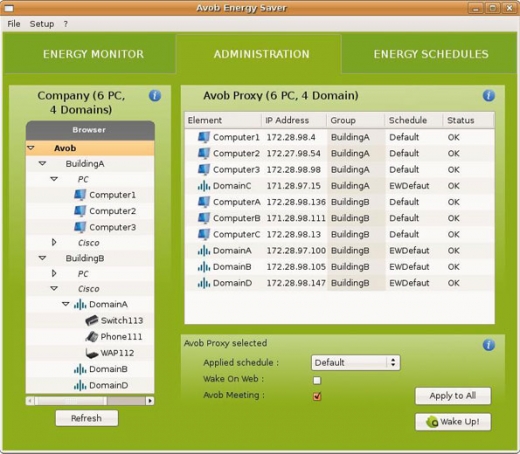Click the browser scrollbar left arrow
The width and height of the screenshot is (520, 454).
[30, 401]
